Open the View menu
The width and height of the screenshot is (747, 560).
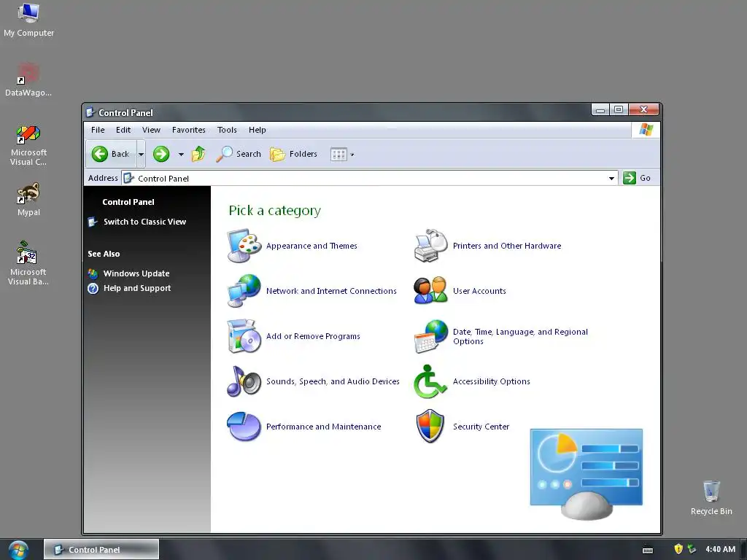[151, 130]
